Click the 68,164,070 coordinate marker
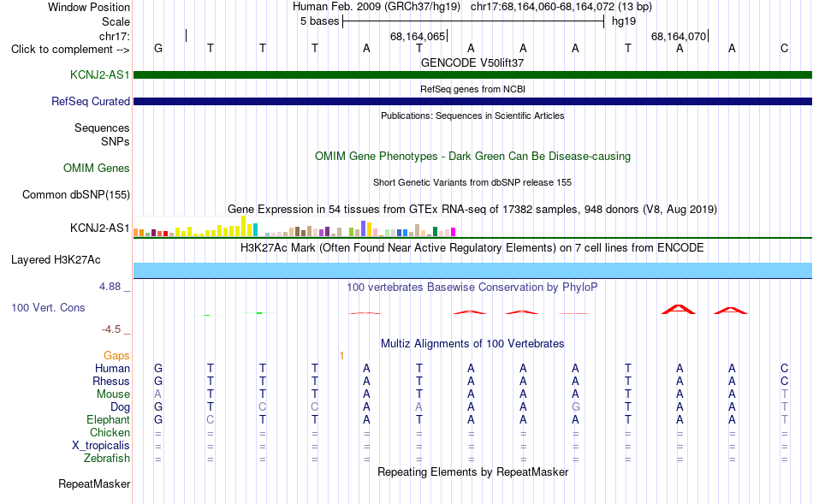The height and width of the screenshot is (504, 813). pyautogui.click(x=679, y=36)
